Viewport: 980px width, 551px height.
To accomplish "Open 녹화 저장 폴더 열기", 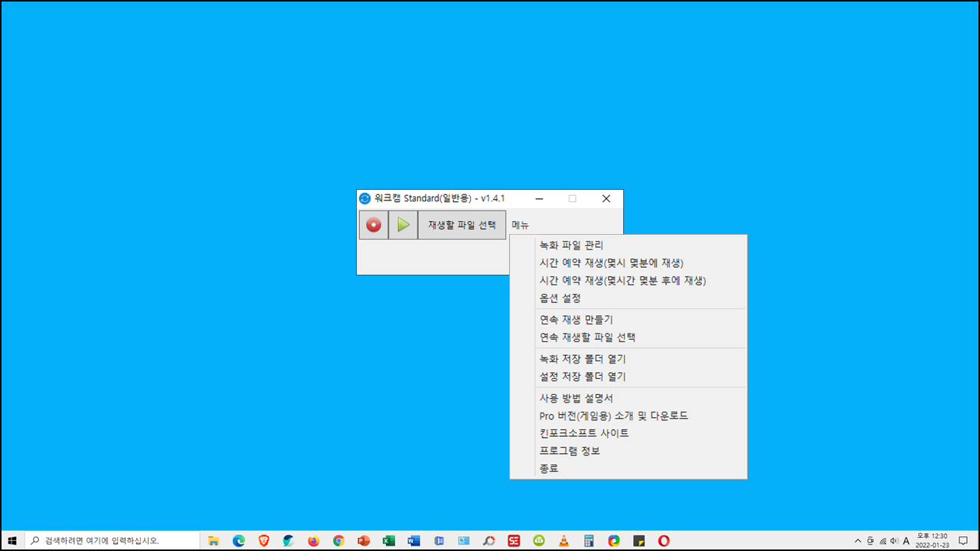I will click(x=628, y=358).
